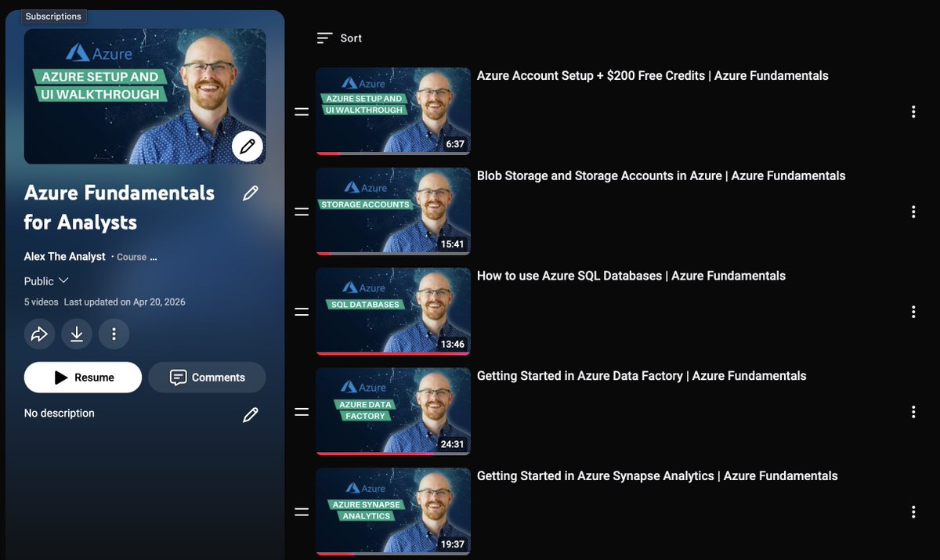Edit the playlist title Azure Fundamentals for Analysts
This screenshot has width=940, height=560.
251,193
